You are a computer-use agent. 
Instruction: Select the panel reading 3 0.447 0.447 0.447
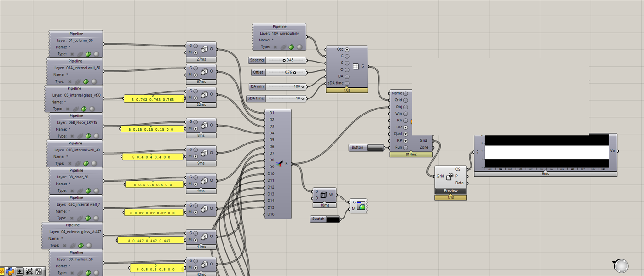click(150, 240)
